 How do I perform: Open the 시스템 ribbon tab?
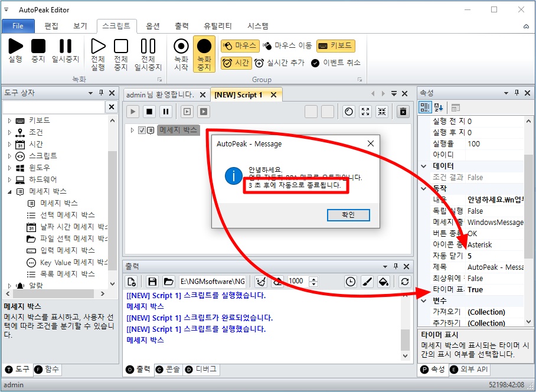[258, 26]
